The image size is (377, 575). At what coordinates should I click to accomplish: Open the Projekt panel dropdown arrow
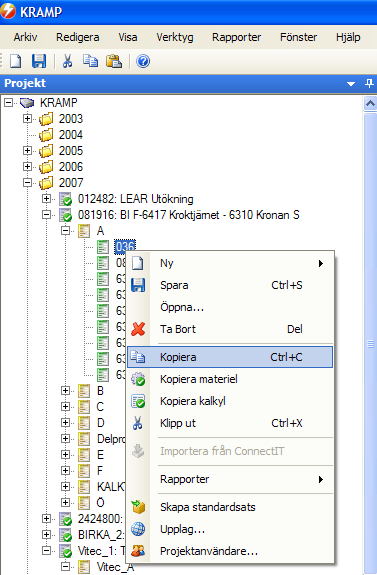pyautogui.click(x=351, y=84)
